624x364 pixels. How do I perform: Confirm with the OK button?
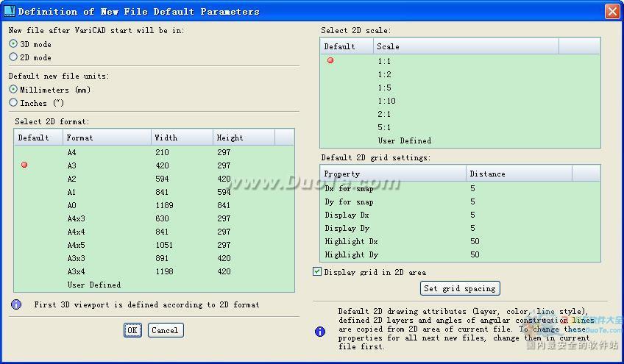pyautogui.click(x=132, y=330)
